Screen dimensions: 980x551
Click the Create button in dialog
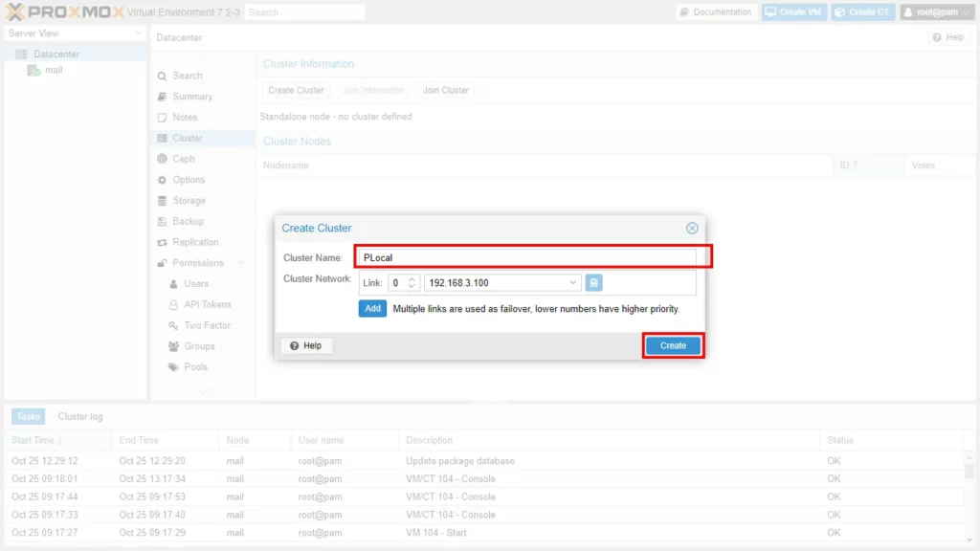(x=673, y=345)
